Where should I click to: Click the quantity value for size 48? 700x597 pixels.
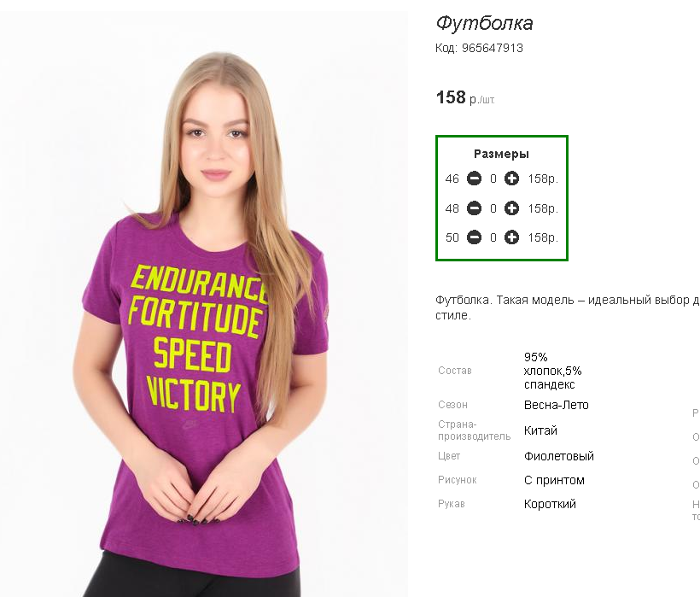493,208
